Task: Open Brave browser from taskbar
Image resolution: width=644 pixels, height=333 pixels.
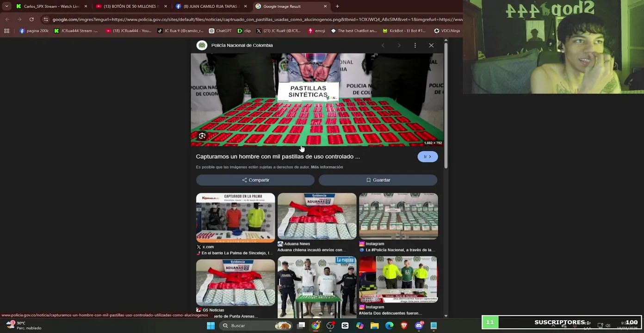Action: 404,326
